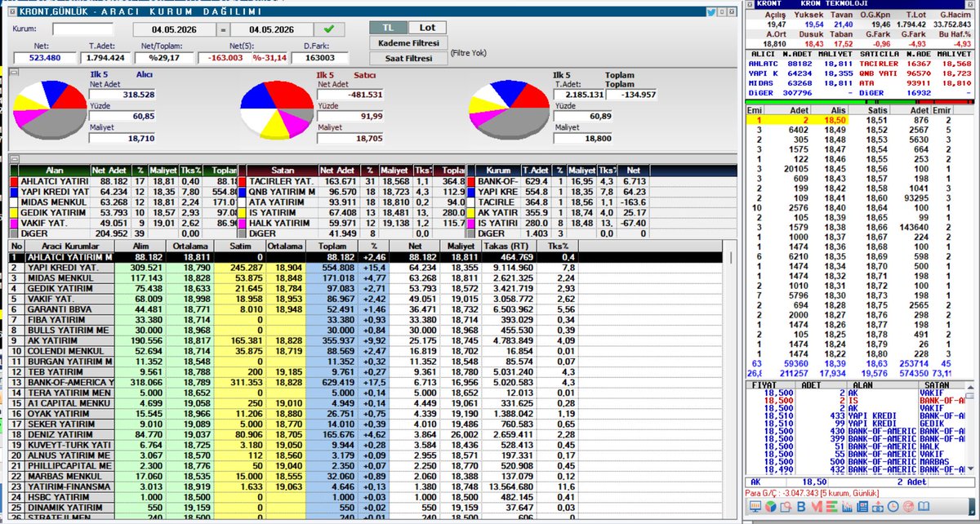
Task: Click the highlighted AHLATCI YATIRIM M row
Action: [366, 256]
